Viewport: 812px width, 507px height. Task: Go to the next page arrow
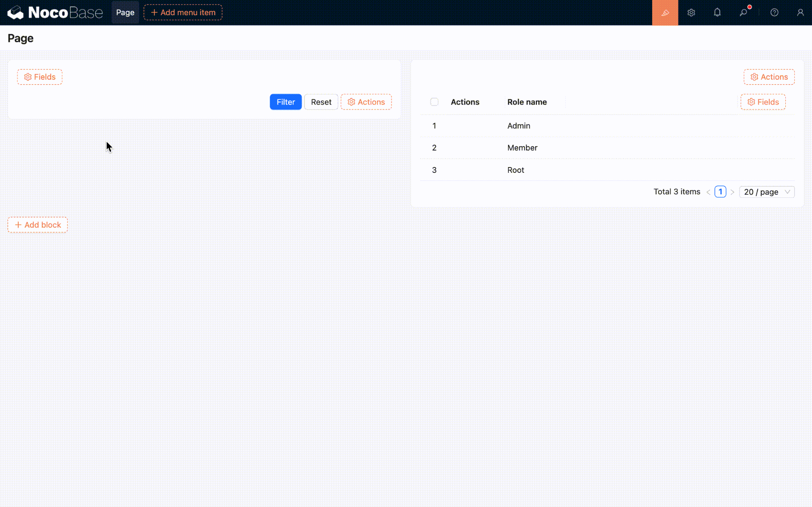(732, 192)
